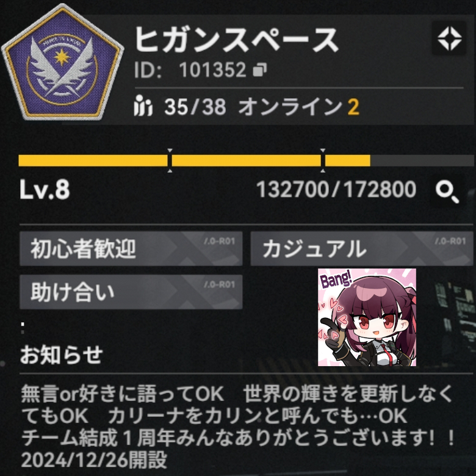Tap the four-point diamond icon at top right
Screen dimensions: 476x476
449,38
